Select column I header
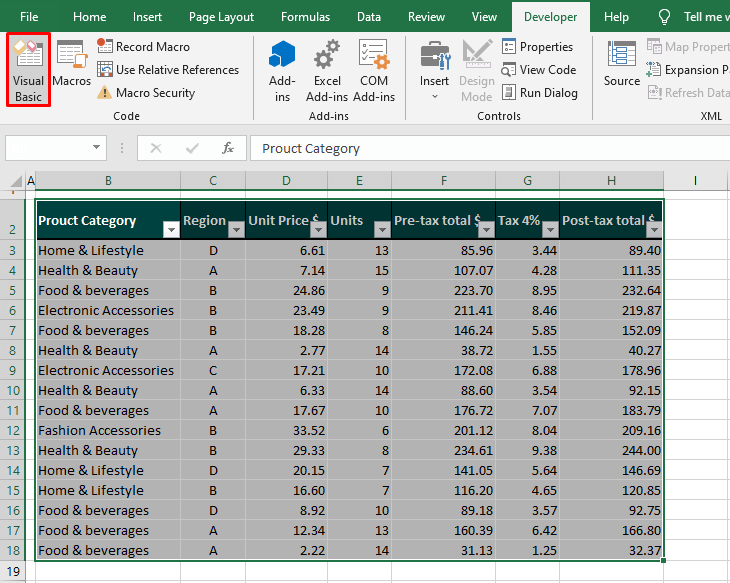The height and width of the screenshot is (583, 730). [695, 180]
